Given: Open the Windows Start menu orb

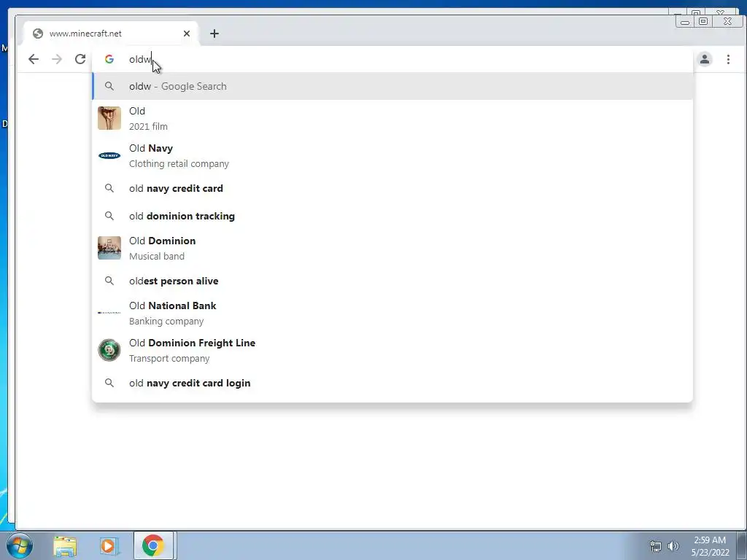Looking at the screenshot, I should [20, 545].
